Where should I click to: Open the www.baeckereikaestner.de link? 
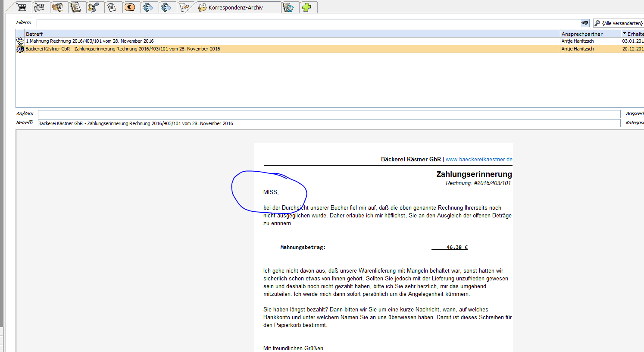point(479,160)
